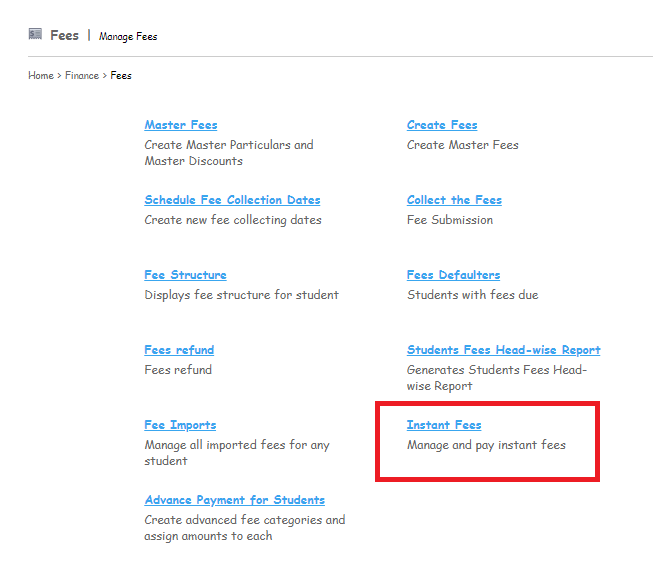Navigate to Finance via breadcrumb
This screenshot has width=653, height=561.
[x=82, y=75]
